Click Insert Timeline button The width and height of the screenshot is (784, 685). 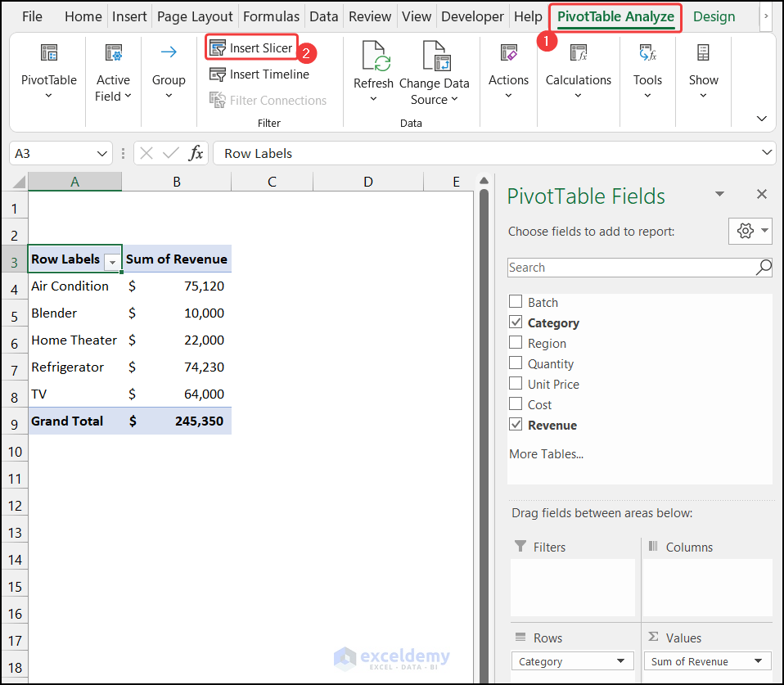259,74
